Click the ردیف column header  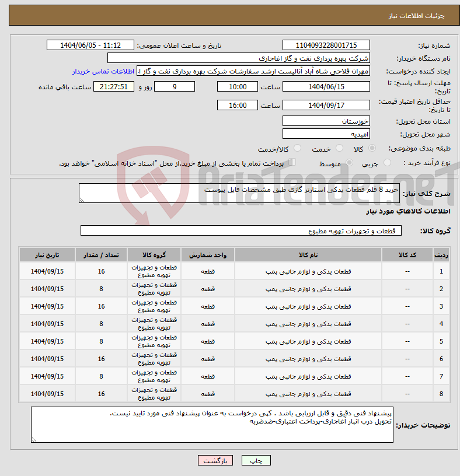tap(441, 255)
